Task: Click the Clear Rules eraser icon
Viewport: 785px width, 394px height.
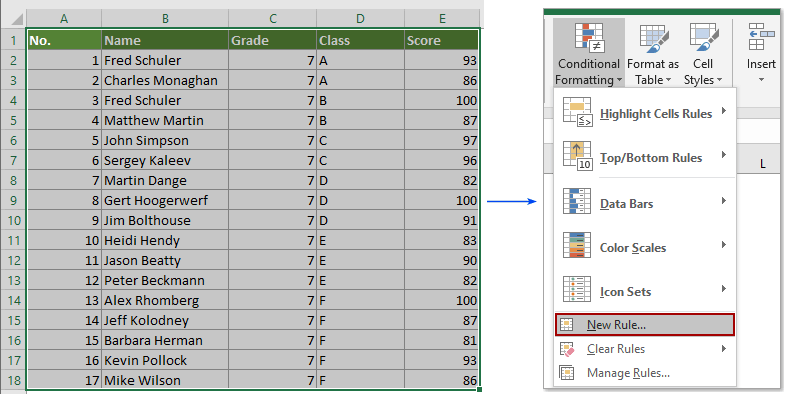Action: pos(567,349)
